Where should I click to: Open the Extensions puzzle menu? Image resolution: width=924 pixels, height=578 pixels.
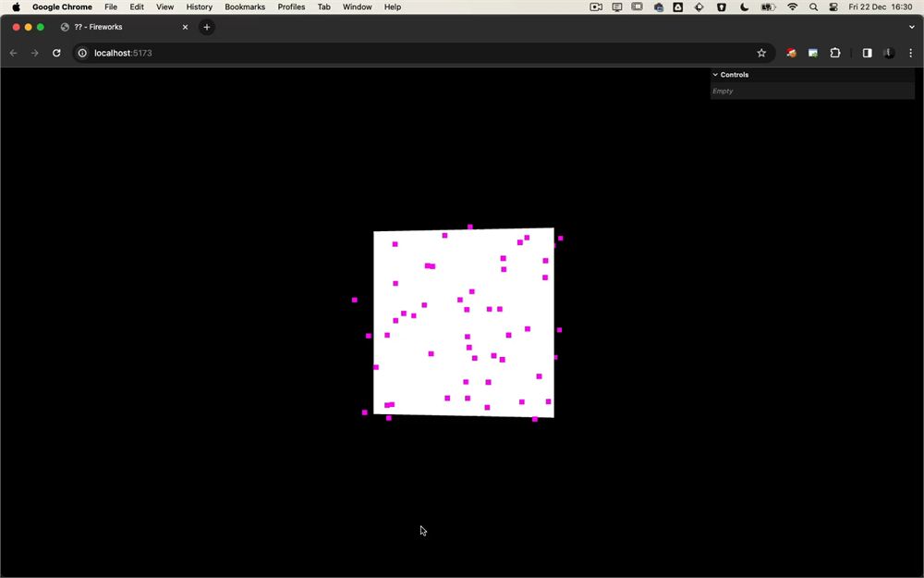point(835,53)
